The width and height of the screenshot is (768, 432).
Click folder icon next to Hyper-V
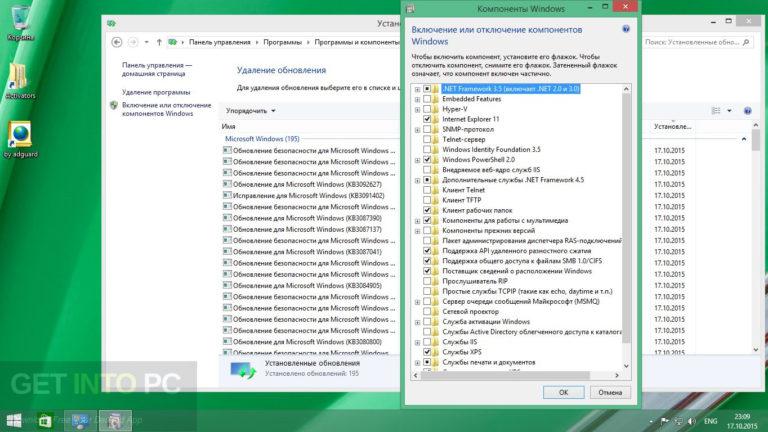(x=435, y=109)
